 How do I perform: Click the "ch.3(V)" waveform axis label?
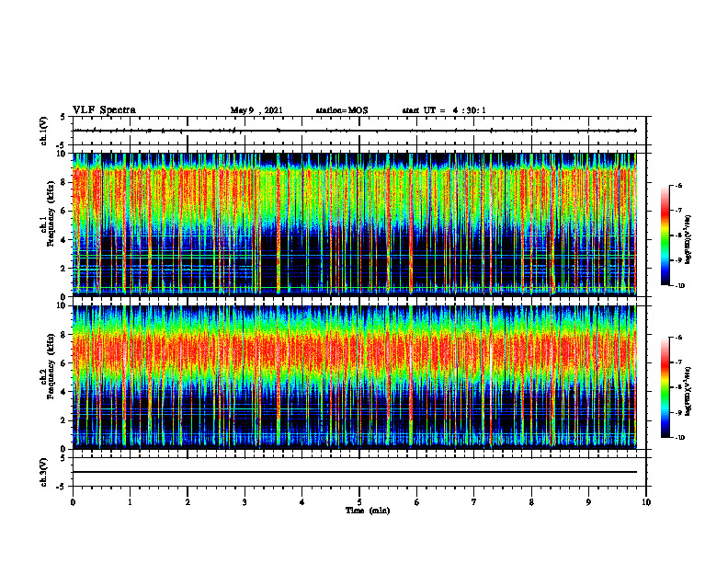point(44,472)
